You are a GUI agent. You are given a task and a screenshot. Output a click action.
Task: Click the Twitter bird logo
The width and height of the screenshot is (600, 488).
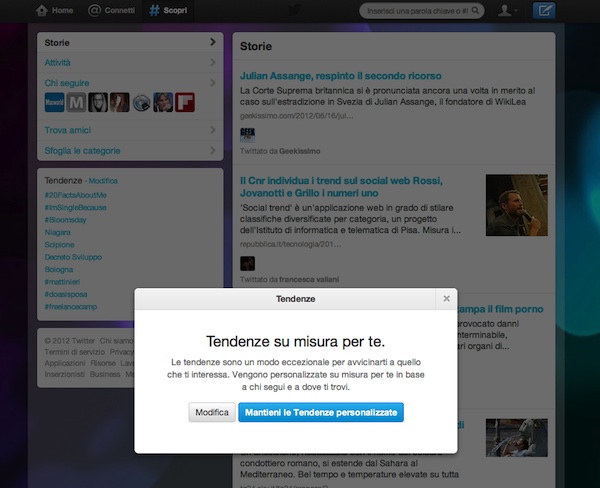click(294, 10)
